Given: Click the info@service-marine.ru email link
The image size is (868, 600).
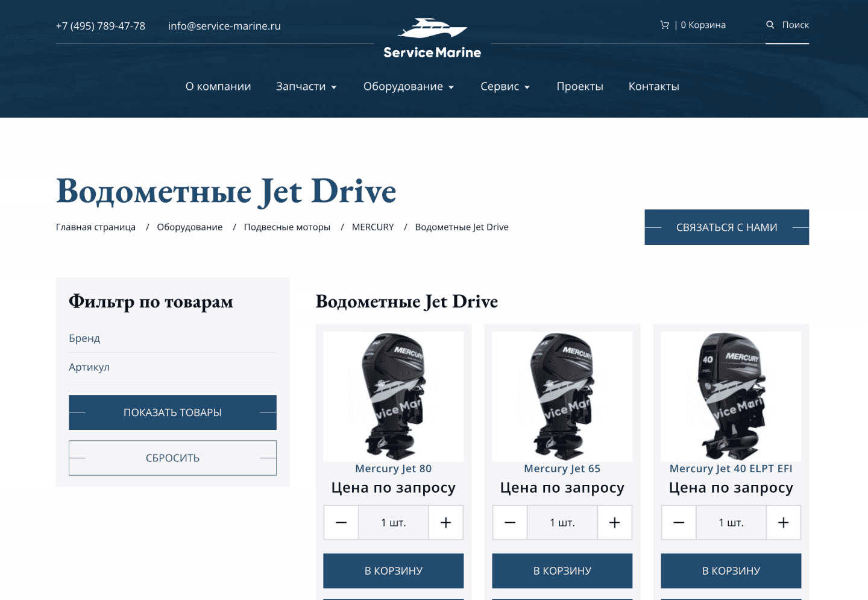Looking at the screenshot, I should [224, 26].
